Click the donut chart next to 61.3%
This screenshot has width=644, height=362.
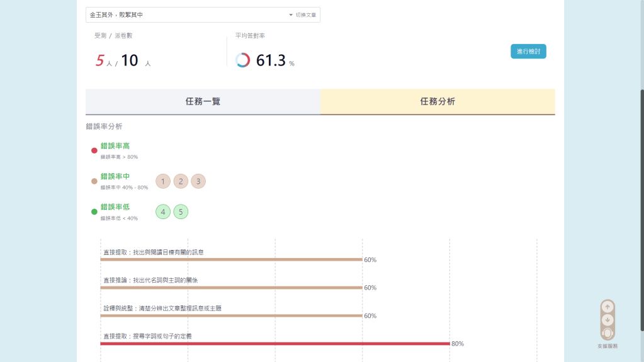[x=242, y=60]
